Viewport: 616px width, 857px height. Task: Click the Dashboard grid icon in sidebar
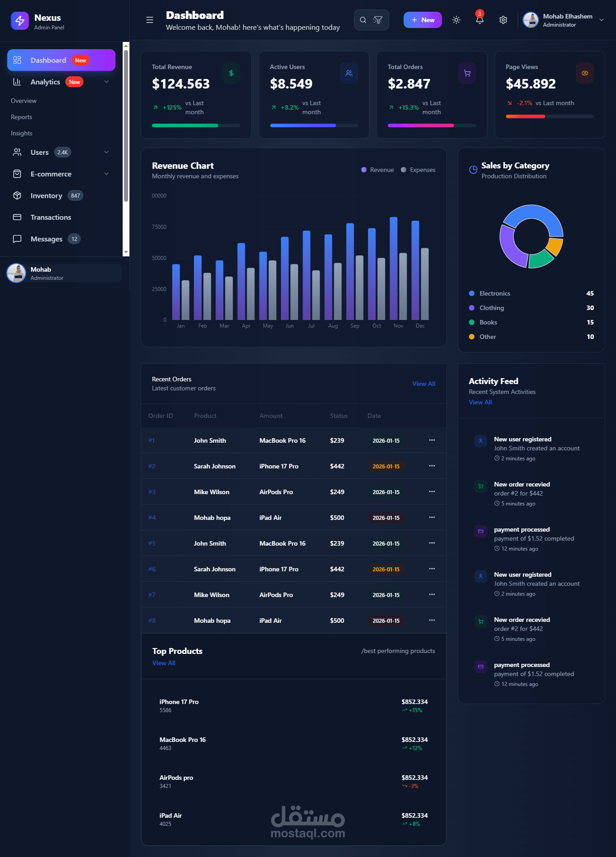pos(17,60)
